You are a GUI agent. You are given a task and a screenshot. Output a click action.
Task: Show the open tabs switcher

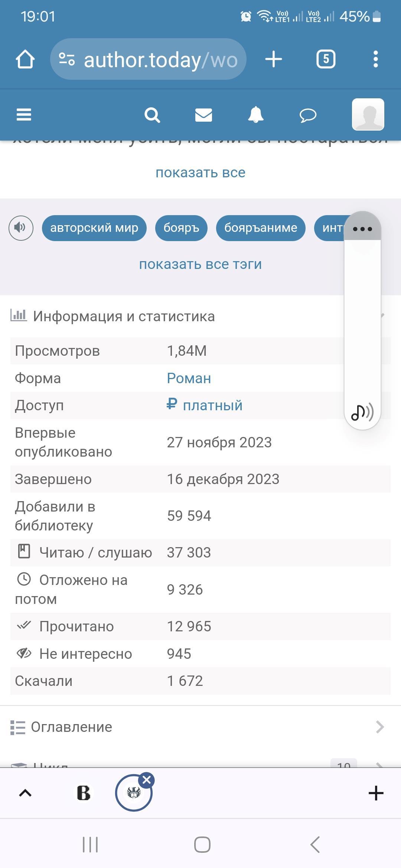click(326, 59)
